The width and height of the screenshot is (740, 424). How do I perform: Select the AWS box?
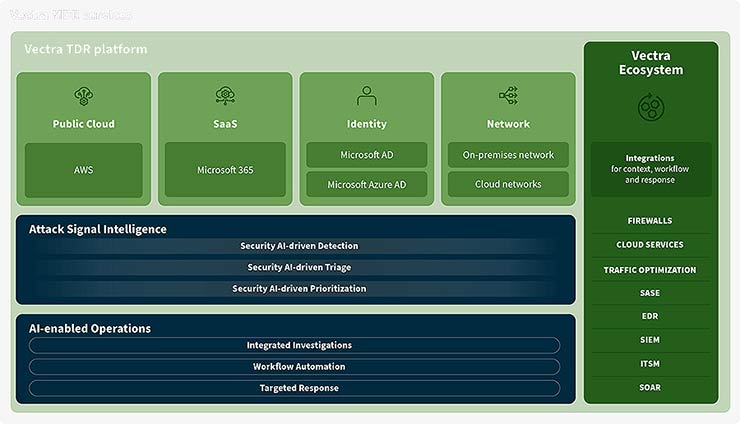[84, 170]
